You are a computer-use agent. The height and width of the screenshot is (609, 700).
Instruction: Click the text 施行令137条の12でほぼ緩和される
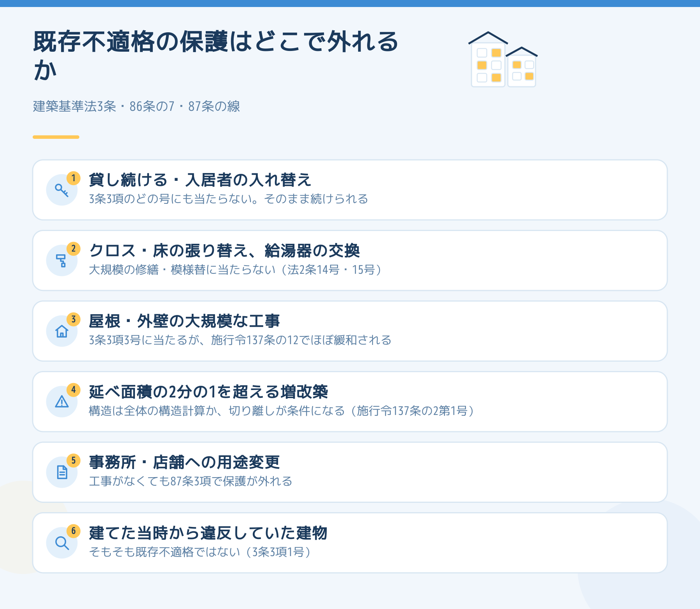[301, 340]
